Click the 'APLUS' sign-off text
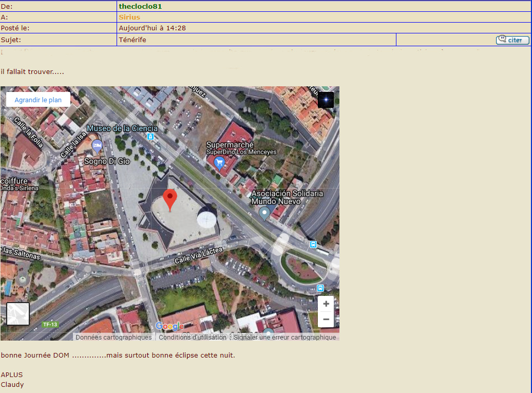Screen dimensions: 532x393 tap(11, 375)
